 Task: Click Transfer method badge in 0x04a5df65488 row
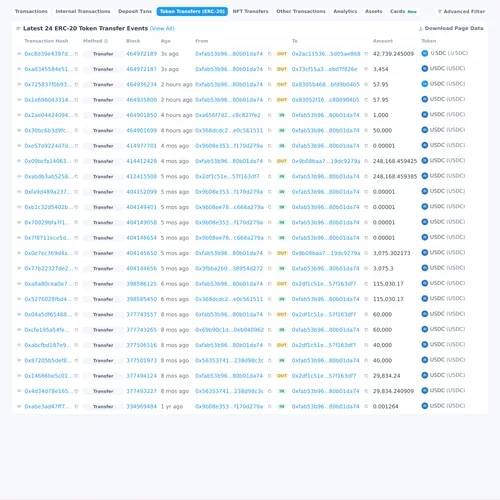pos(103,314)
